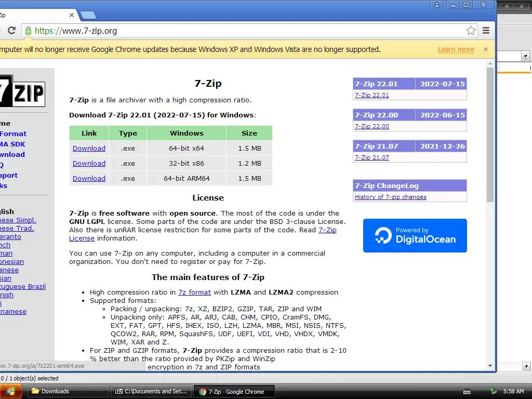Open the Download sidebar menu item
This screenshot has width=532, height=399.
12,154
